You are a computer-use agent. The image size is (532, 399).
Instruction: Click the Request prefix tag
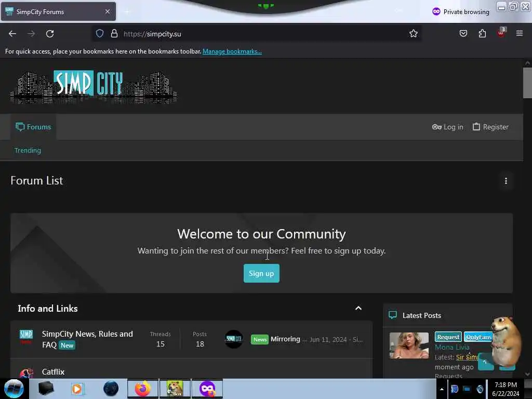[448, 337]
